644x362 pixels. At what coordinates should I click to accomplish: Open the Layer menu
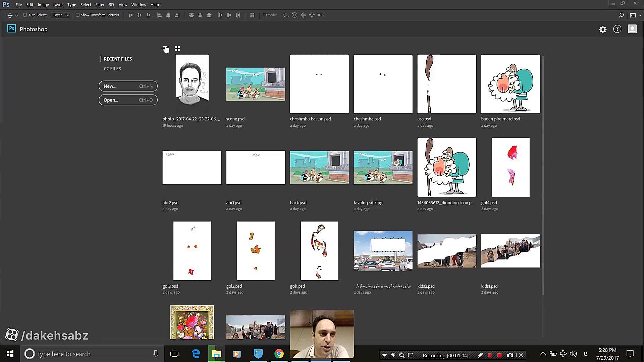[58, 5]
